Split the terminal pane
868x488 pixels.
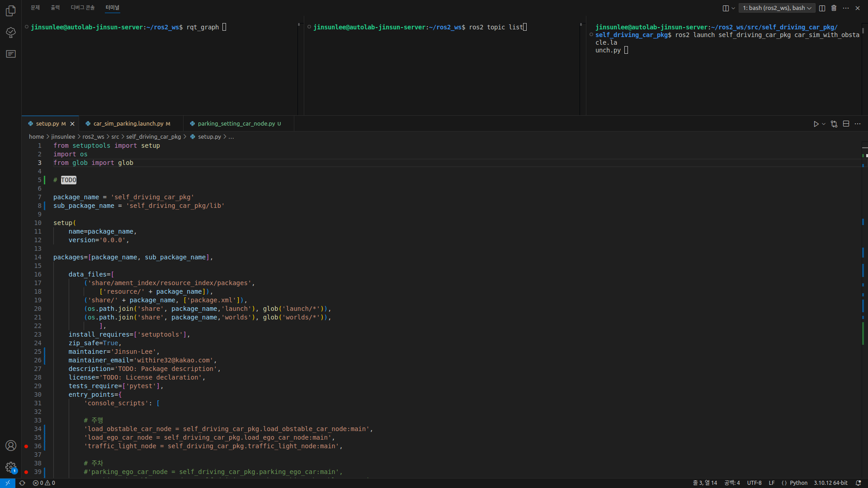coord(822,8)
